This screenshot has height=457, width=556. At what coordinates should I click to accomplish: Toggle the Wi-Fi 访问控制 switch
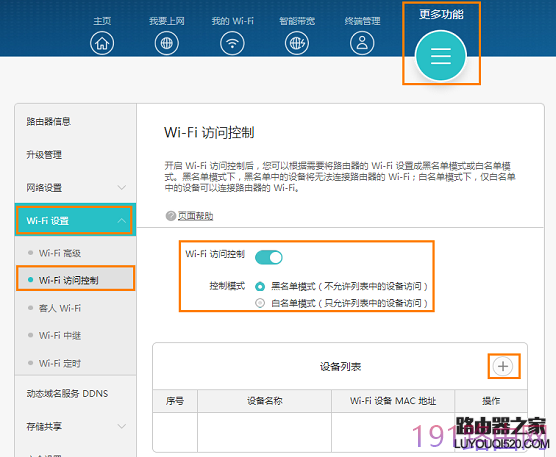tap(269, 257)
